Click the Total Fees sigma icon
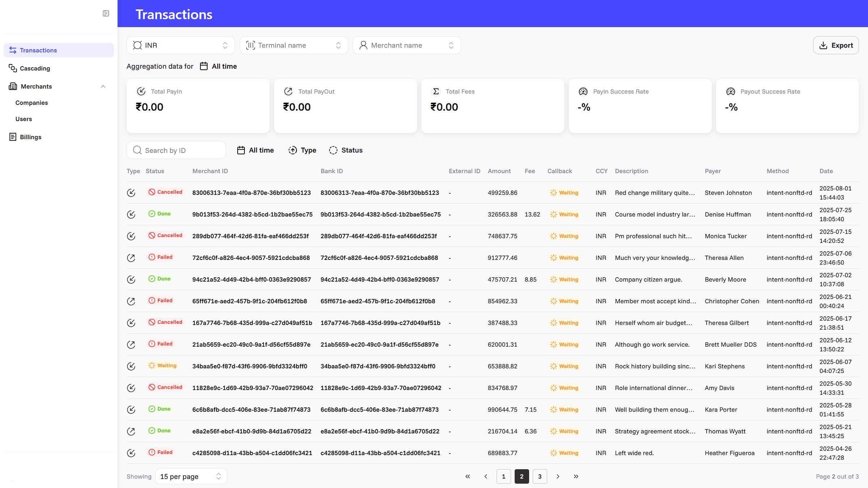The height and width of the screenshot is (488, 868). coord(436,91)
